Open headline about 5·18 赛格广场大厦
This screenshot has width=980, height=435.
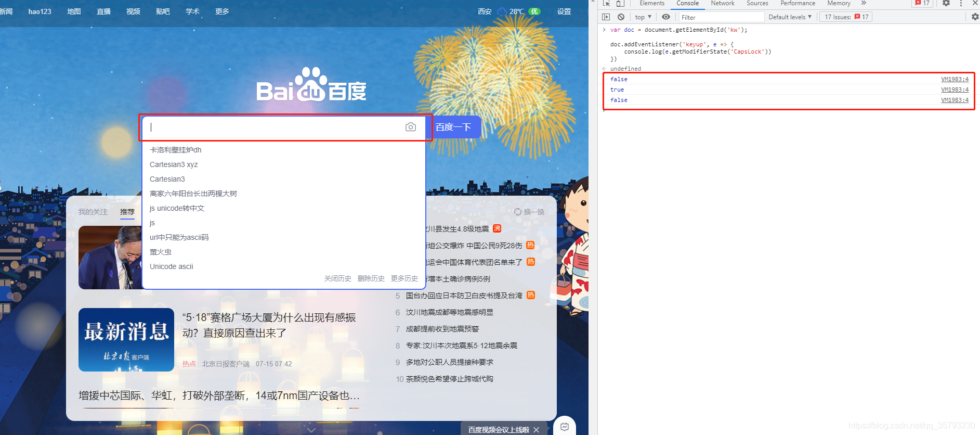point(269,325)
